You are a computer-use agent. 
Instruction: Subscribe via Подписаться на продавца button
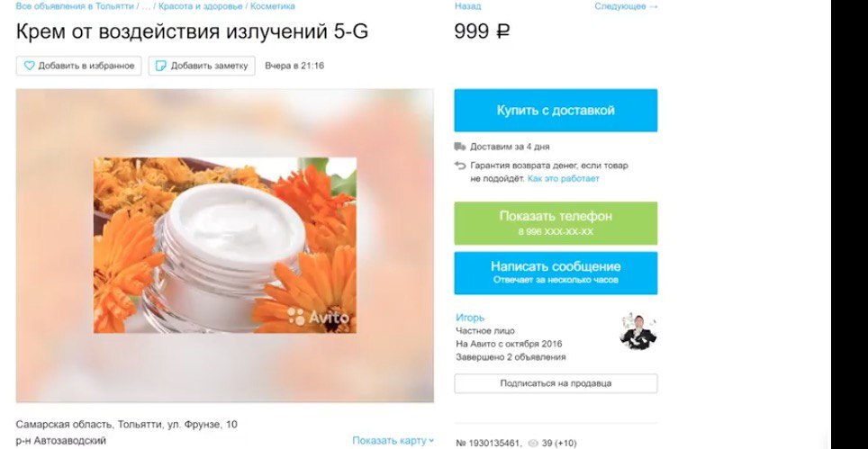pos(556,383)
